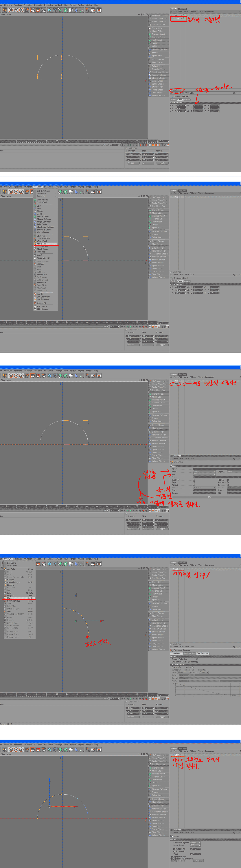Choose Use Symmetry in Character menu
Screen dimensions: 241x868
(45, 299)
